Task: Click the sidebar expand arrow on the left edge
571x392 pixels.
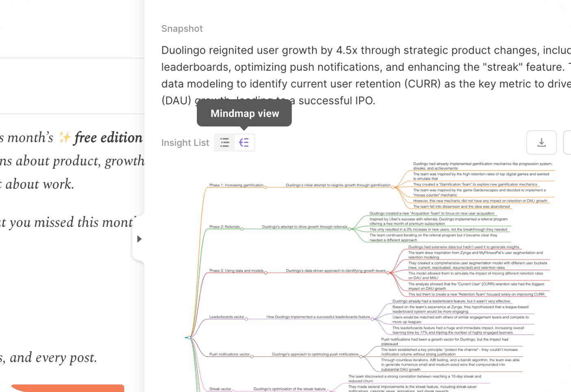Action: (x=139, y=239)
